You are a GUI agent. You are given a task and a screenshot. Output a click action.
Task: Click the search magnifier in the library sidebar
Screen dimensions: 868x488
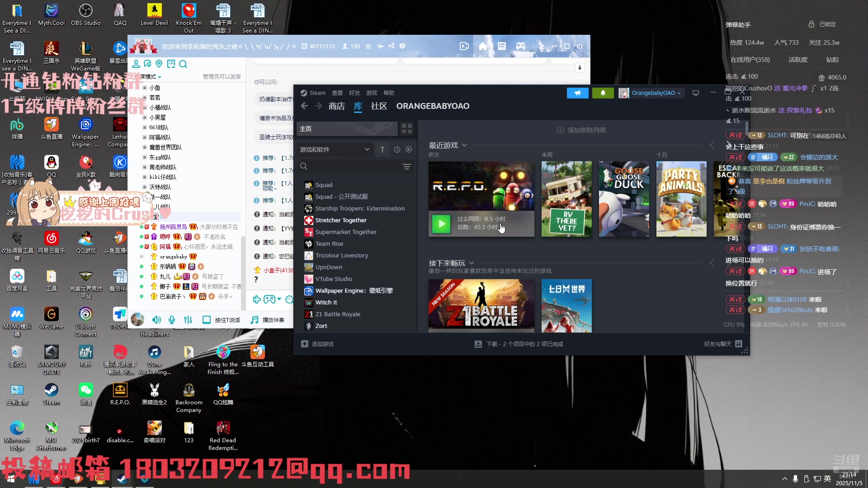(x=303, y=166)
